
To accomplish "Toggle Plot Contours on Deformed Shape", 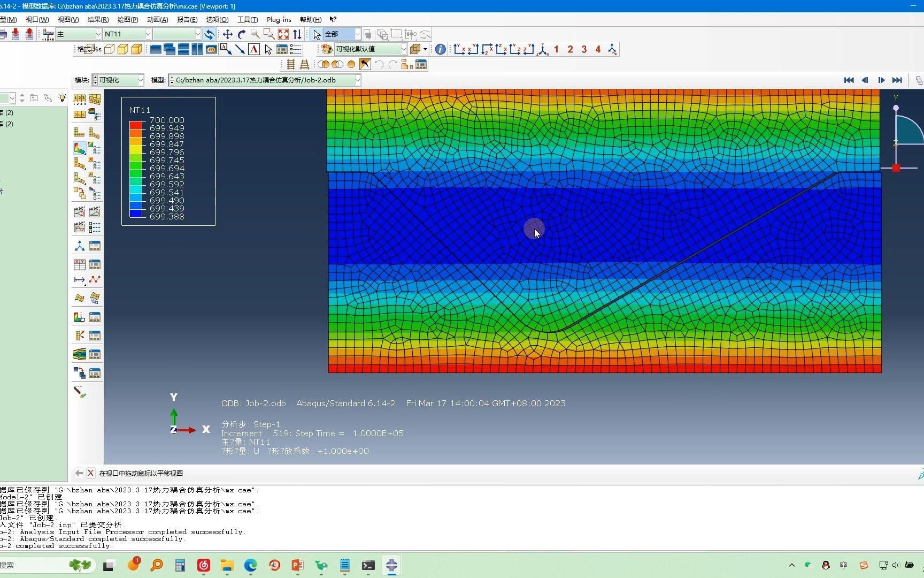I will [x=79, y=148].
